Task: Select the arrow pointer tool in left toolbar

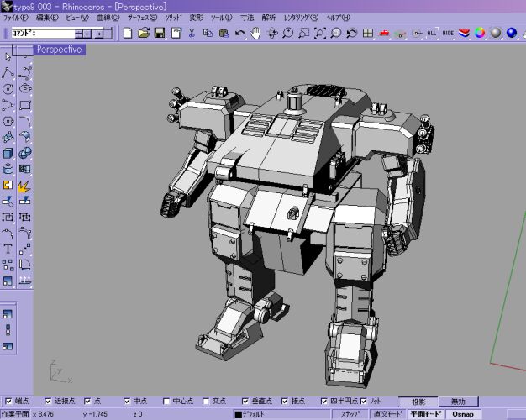Action: pyautogui.click(x=8, y=56)
